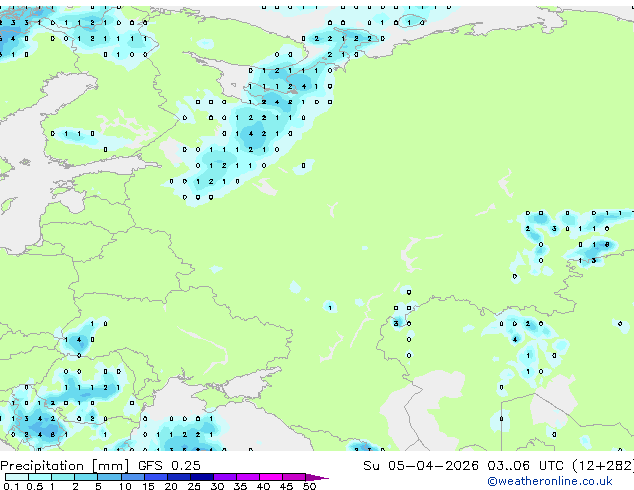The height and width of the screenshot is (490, 634).
Task: Click the '0.5' legend scale label
Action: pos(34,486)
